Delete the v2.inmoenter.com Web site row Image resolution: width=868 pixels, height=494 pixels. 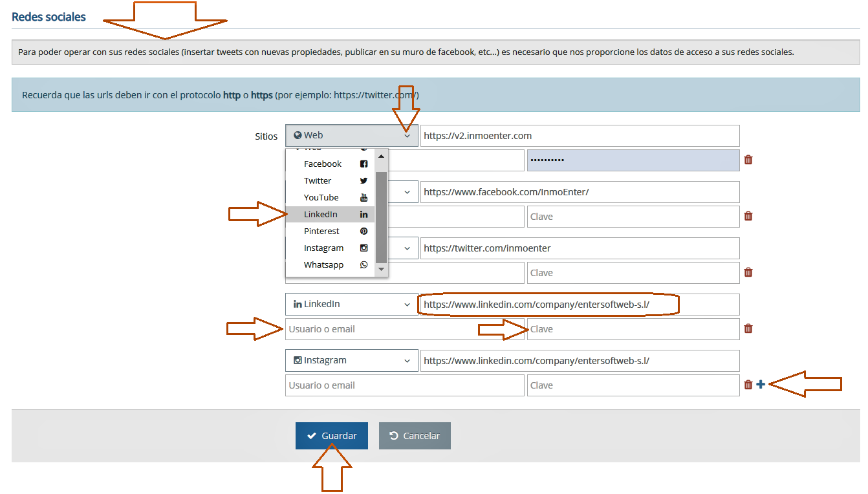coord(748,160)
